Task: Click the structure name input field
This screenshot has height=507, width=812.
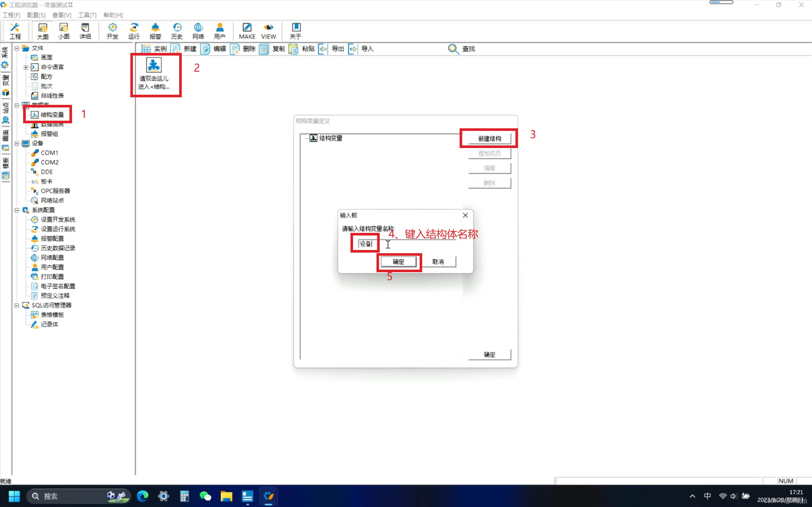Action: tap(406, 244)
